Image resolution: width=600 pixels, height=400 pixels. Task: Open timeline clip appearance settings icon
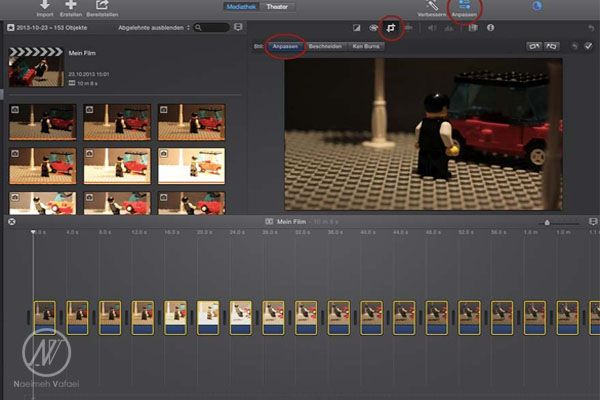click(x=593, y=222)
